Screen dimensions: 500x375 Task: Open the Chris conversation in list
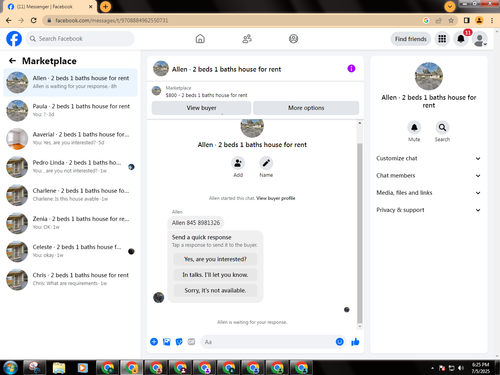point(70,279)
